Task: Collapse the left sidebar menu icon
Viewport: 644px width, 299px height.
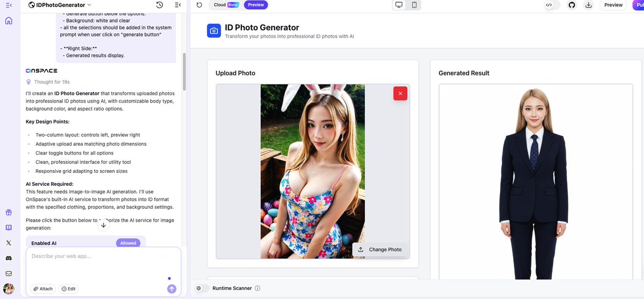Action: pos(9,5)
